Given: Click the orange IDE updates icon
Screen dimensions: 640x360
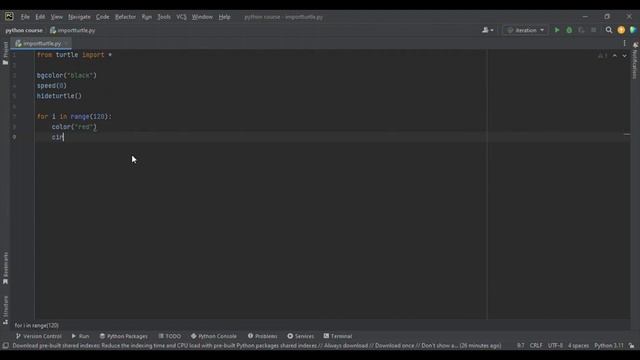Looking at the screenshot, I should [x=621, y=30].
